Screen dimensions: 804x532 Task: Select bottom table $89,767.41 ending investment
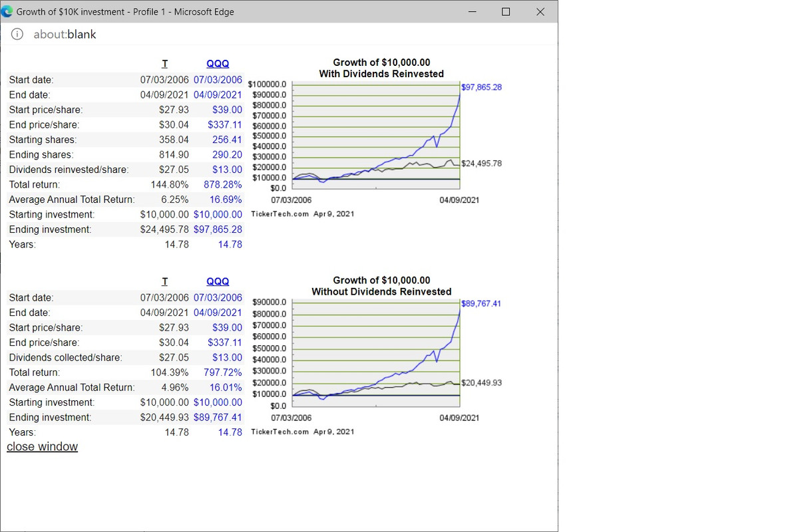[x=218, y=418]
